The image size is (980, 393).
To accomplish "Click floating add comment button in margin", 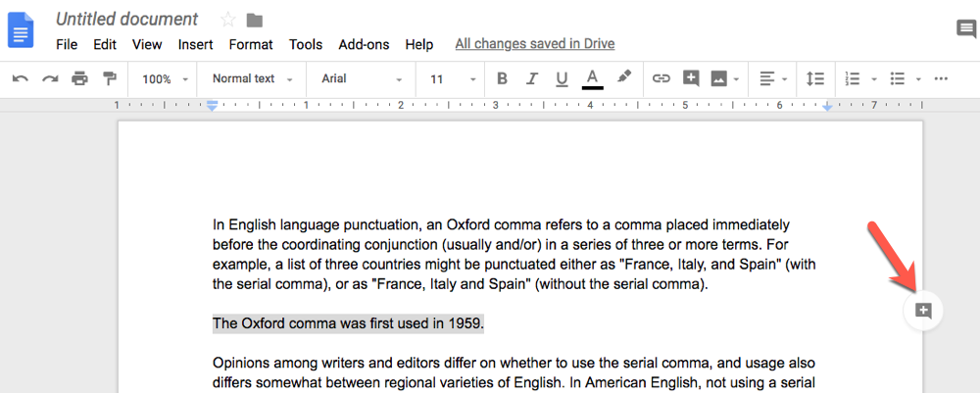I will [x=923, y=310].
